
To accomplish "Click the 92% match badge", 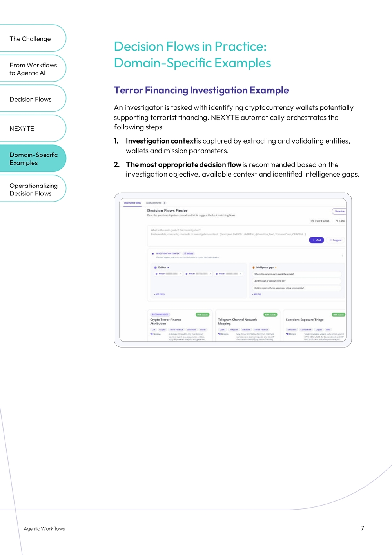I will [270, 315].
